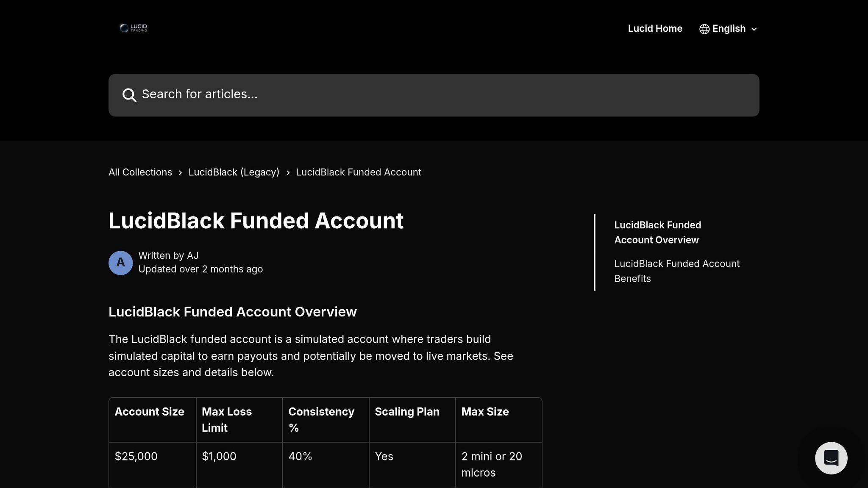Viewport: 868px width, 488px height.
Task: Type in Search for articles field
Action: pyautogui.click(x=433, y=95)
